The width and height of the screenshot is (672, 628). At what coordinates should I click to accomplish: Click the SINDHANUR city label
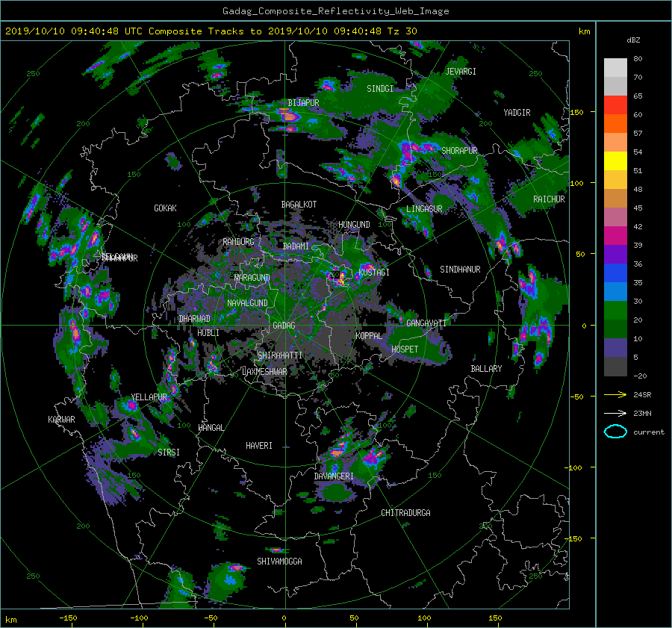(460, 270)
